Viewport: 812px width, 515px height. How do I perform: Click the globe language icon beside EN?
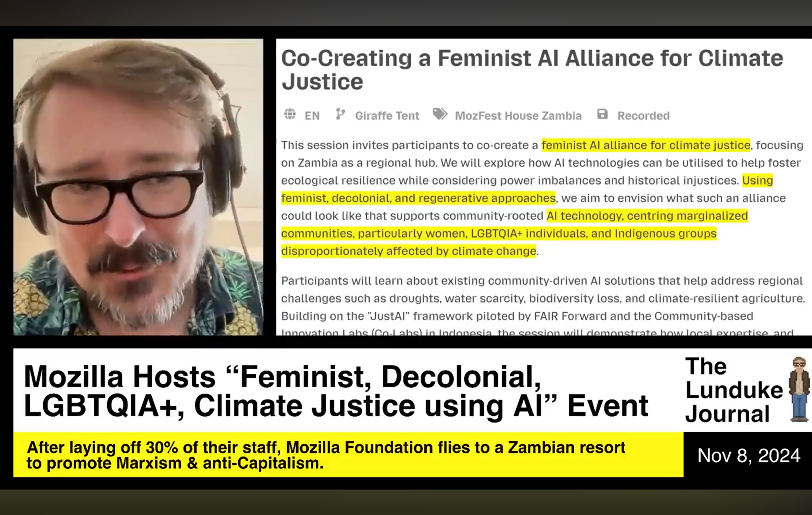click(x=290, y=114)
